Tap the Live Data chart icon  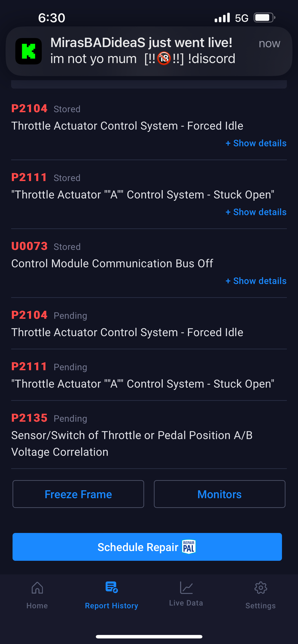pyautogui.click(x=186, y=587)
